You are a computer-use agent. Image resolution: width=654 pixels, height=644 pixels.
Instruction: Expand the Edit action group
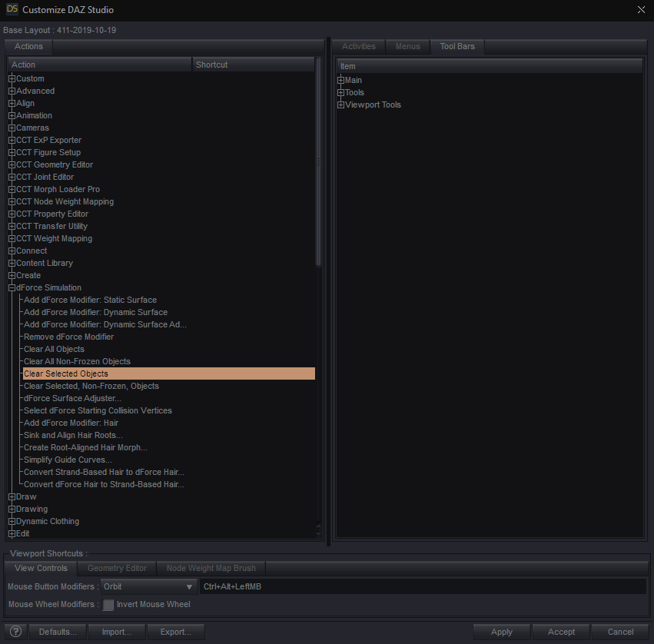12,533
